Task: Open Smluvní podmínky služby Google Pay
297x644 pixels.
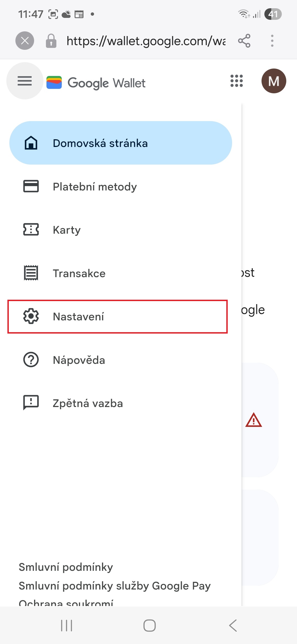Action: point(114,586)
